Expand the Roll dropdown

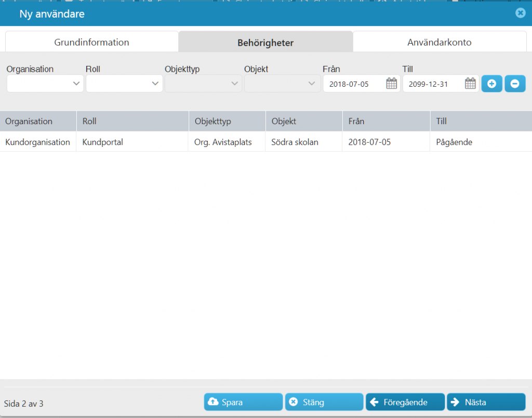tap(124, 84)
